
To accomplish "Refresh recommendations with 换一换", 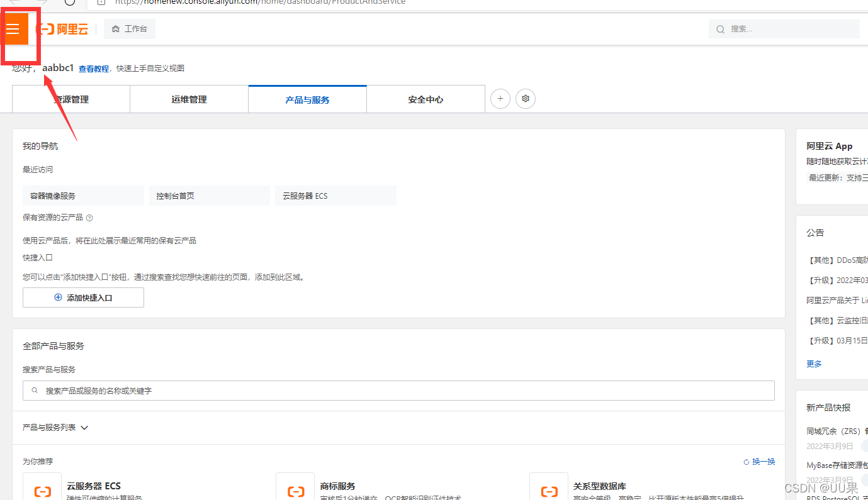I will click(x=759, y=462).
